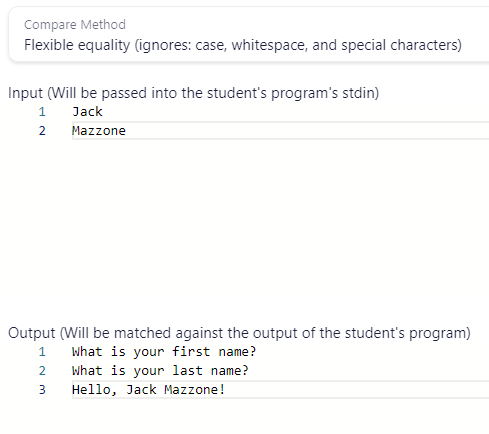
Task: Select line number 1 in the Output editor gutter
Action: coord(42,352)
